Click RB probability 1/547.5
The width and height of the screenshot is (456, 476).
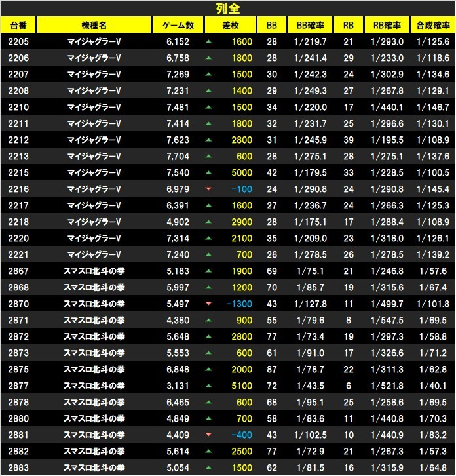387,320
